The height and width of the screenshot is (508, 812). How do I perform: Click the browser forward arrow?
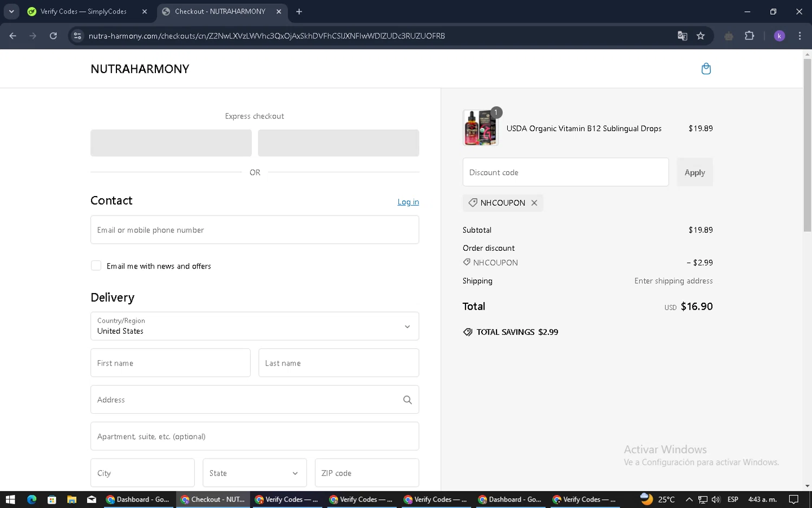pyautogui.click(x=33, y=36)
